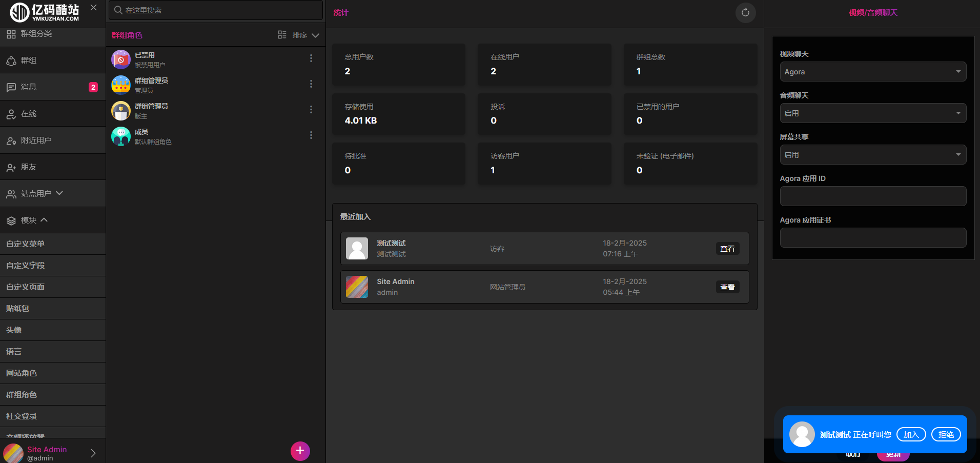Open 自定义菜单 in the modules list
This screenshot has height=463, width=980.
[x=26, y=244]
